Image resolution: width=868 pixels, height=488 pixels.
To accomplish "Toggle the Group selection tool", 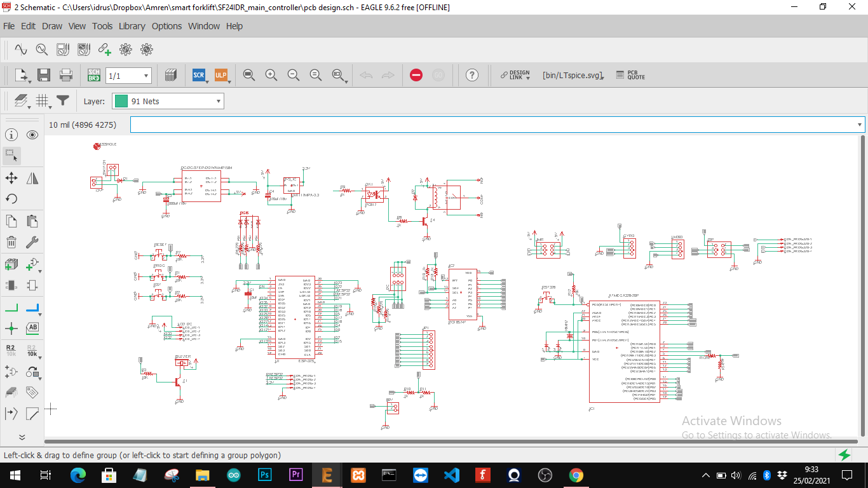I will [x=11, y=155].
